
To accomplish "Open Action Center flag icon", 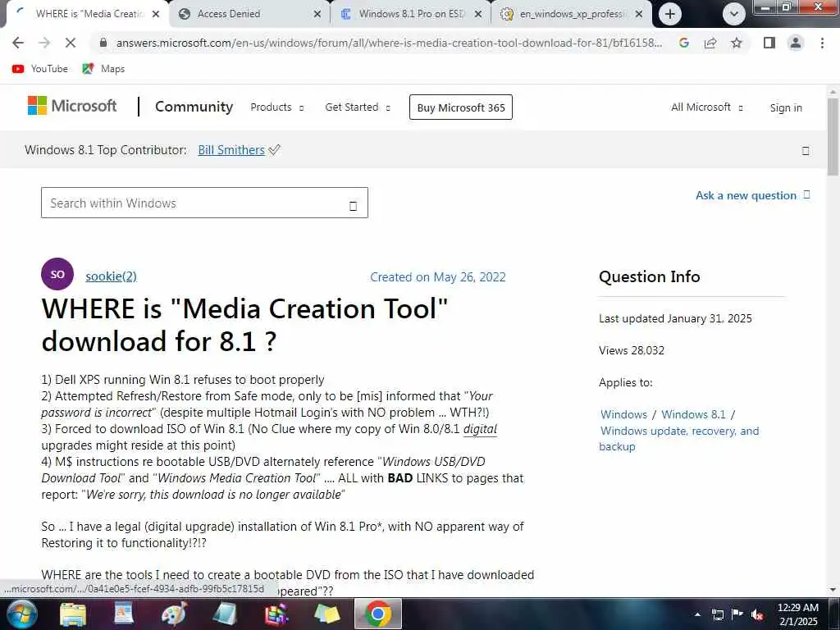I will (737, 614).
